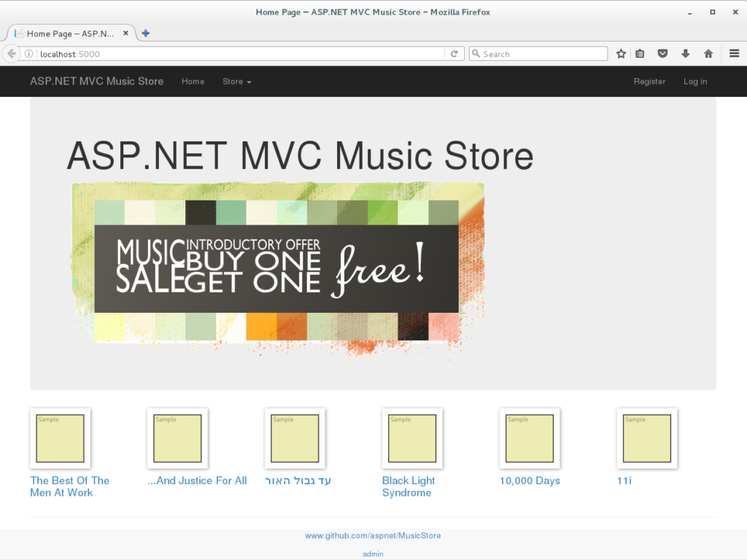This screenshot has width=747, height=560.
Task: Open a new tab with plus icon
Action: pyautogui.click(x=146, y=34)
